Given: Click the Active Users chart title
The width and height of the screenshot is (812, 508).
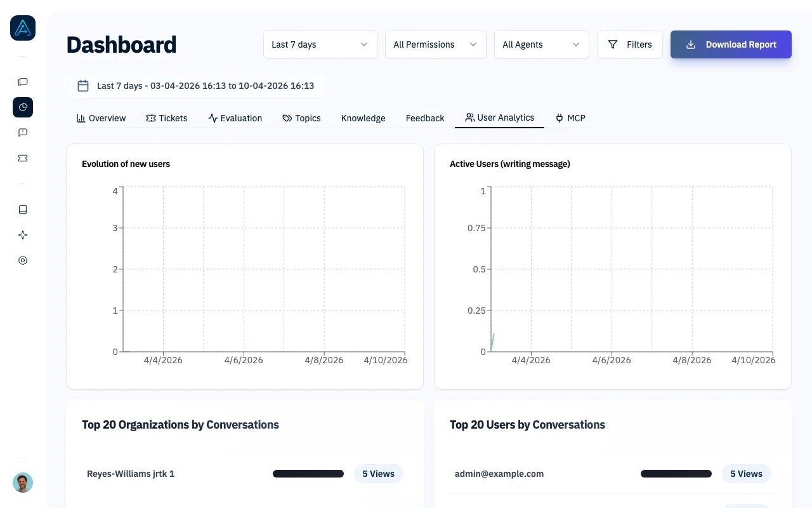Looking at the screenshot, I should tap(510, 164).
